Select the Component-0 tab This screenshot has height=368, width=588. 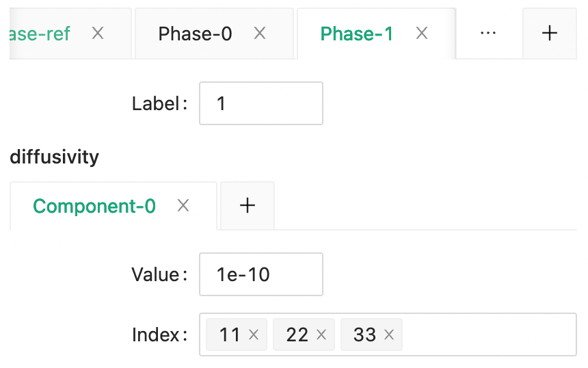pos(94,206)
